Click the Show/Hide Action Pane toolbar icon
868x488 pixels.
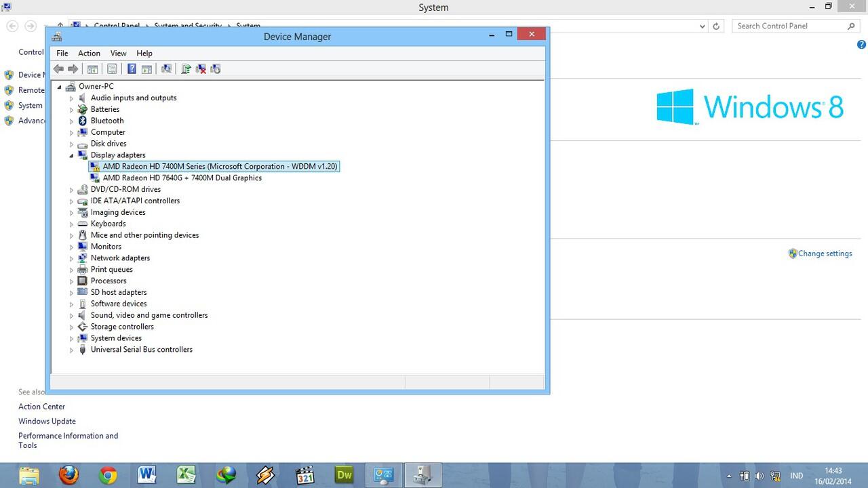coord(146,68)
